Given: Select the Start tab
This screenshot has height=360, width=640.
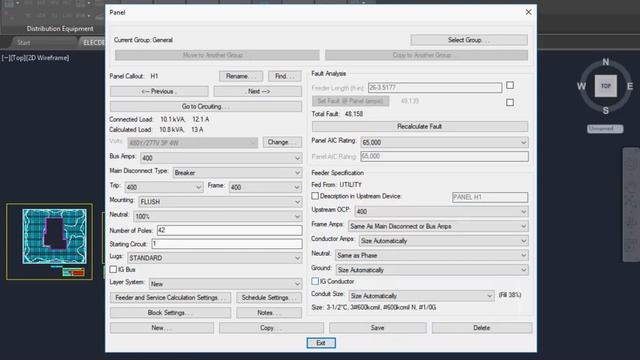Looking at the screenshot, I should (24, 42).
